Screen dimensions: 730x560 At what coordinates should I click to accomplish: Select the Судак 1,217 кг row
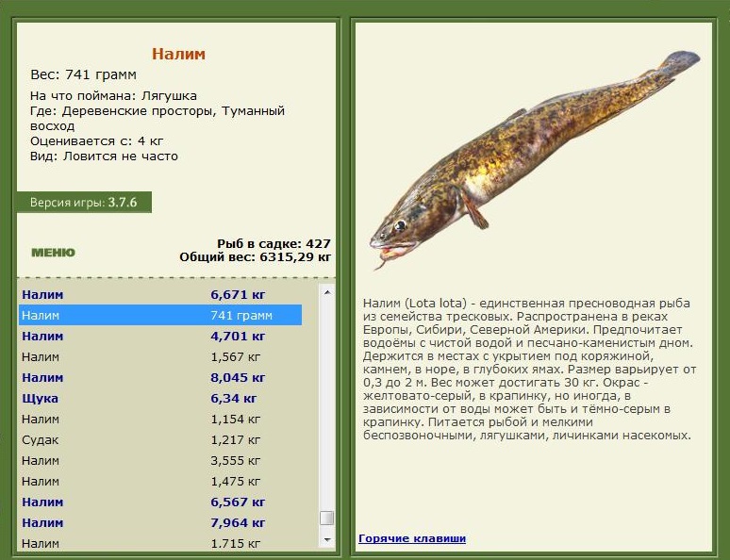(x=160, y=440)
